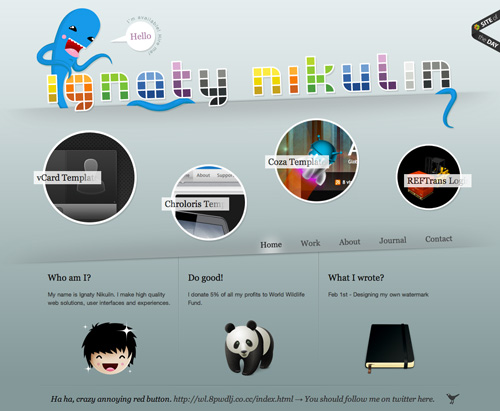The height and width of the screenshot is (411, 500).
Task: Open the About page from the navigation
Action: [x=350, y=242]
